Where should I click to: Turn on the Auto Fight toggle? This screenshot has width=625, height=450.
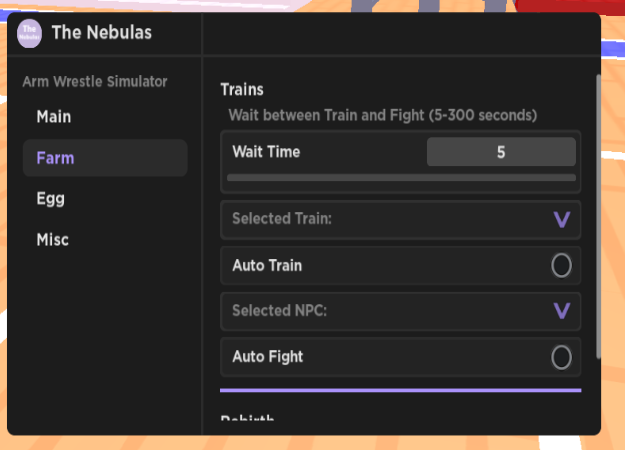tap(561, 357)
